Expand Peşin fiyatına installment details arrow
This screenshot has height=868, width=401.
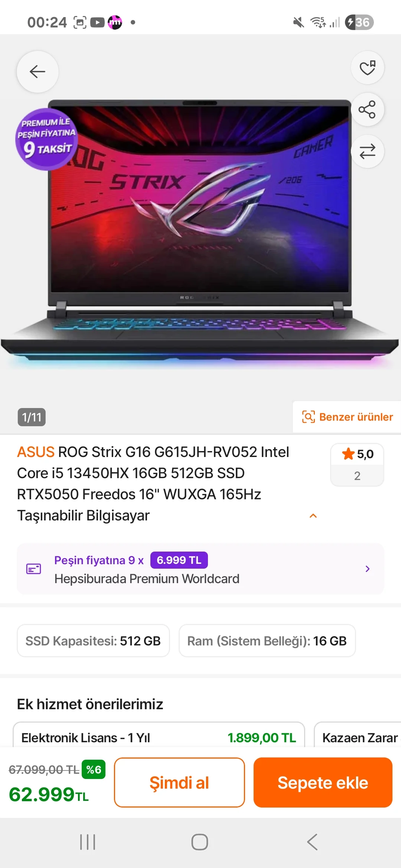tap(367, 569)
